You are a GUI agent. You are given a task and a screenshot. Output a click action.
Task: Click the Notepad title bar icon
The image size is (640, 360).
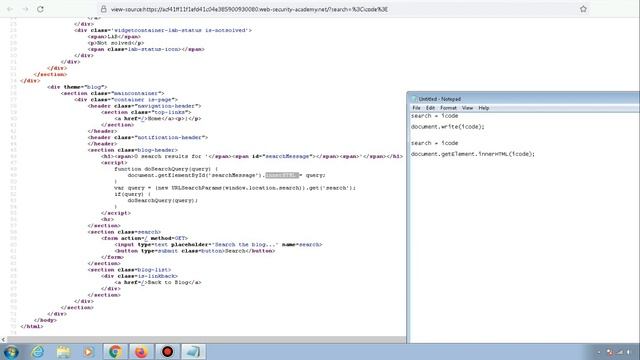tap(414, 99)
